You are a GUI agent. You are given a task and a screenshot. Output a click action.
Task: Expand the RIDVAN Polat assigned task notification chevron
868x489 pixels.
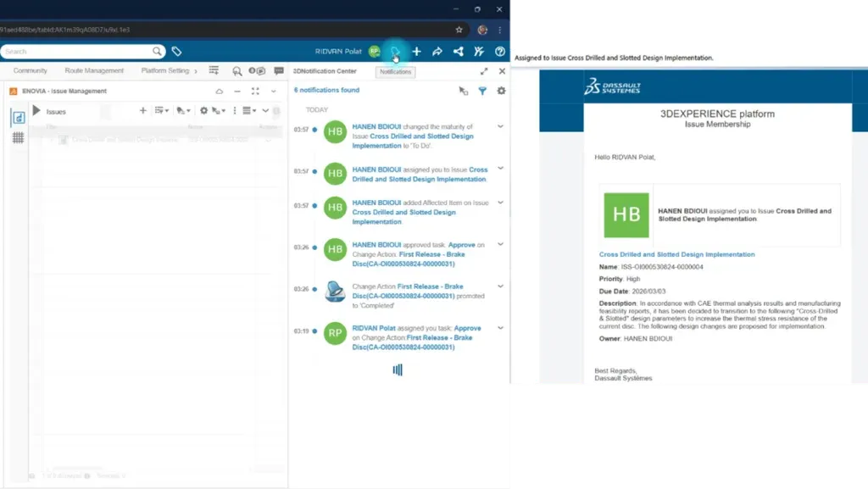[x=500, y=327]
